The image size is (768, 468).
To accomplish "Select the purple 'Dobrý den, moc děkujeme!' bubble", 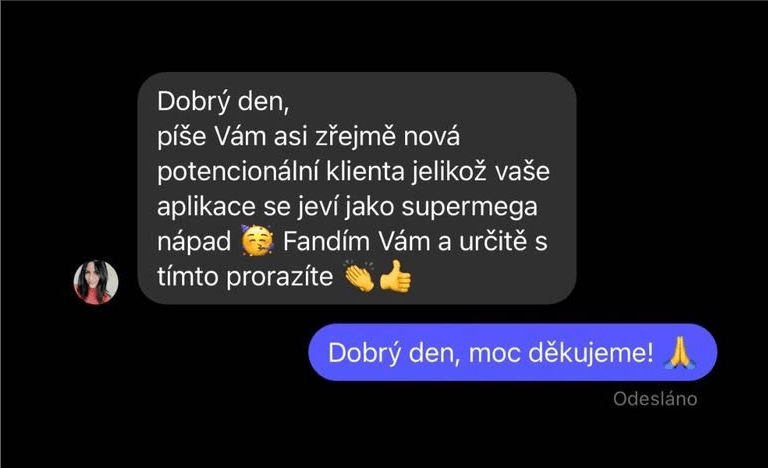I will tap(512, 352).
